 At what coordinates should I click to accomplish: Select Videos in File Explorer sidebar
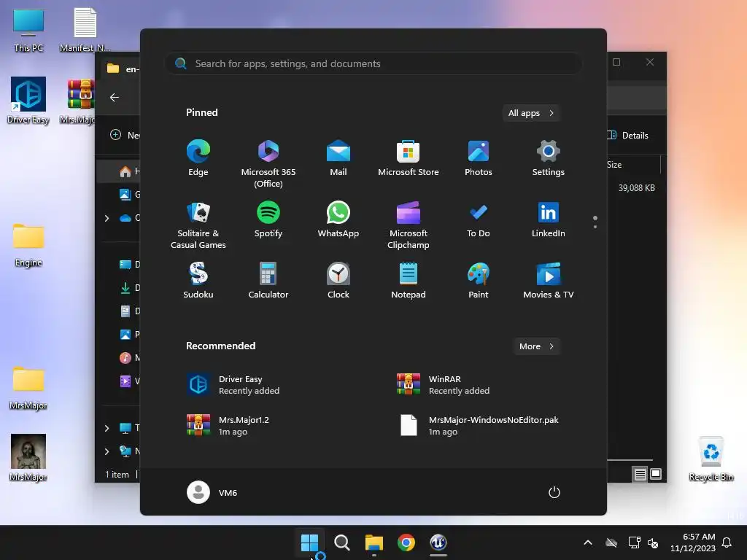[x=128, y=381]
